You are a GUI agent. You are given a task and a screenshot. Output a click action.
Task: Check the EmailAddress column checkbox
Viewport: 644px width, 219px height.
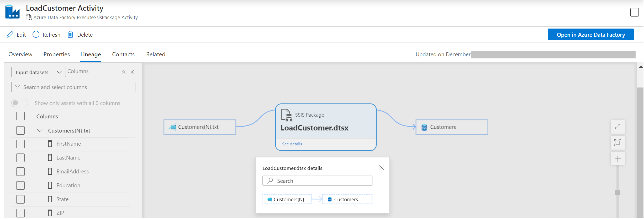[20, 172]
